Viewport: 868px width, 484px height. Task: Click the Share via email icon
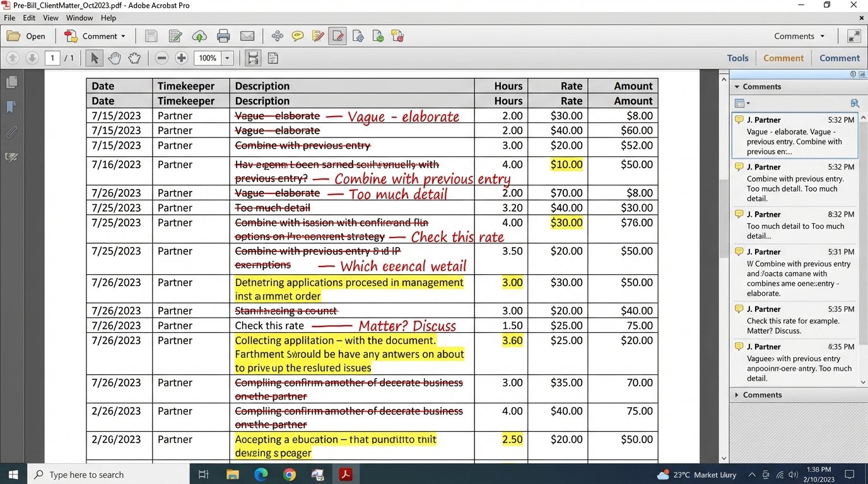[x=247, y=36]
